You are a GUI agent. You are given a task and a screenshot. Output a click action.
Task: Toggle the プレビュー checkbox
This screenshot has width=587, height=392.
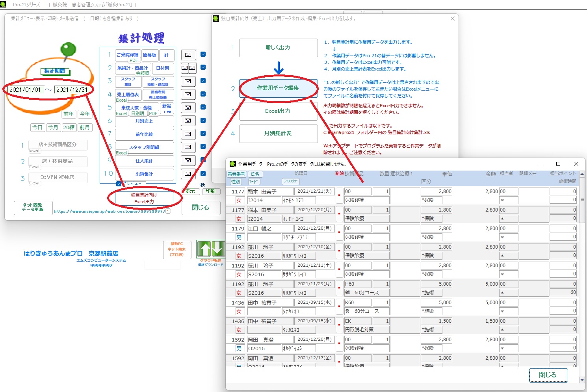(x=119, y=184)
